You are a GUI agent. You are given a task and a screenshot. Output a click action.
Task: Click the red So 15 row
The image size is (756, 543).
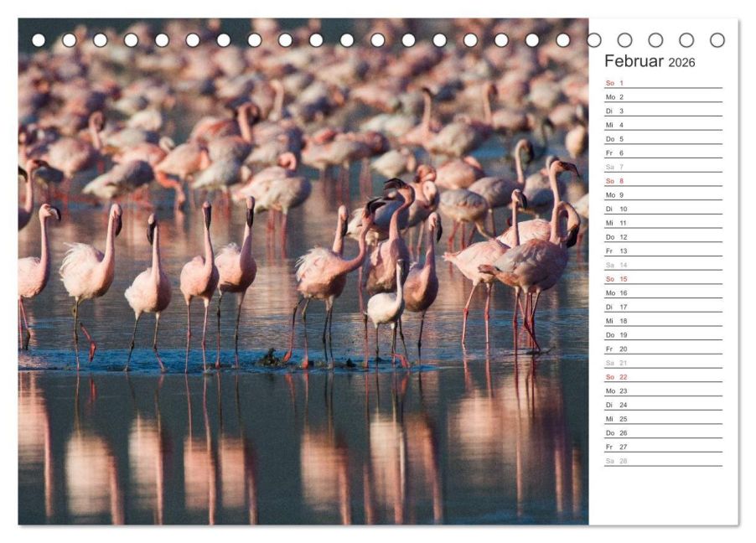pyautogui.click(x=664, y=279)
